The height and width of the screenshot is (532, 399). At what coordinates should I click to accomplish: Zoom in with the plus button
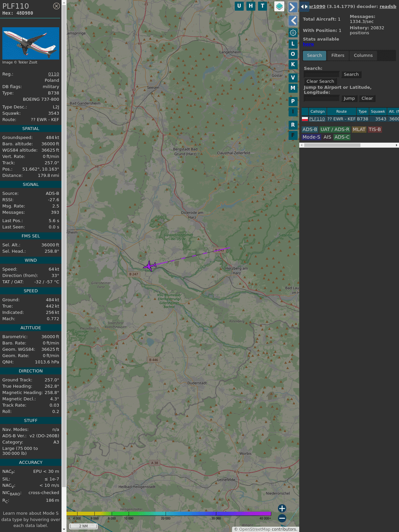coord(282,508)
